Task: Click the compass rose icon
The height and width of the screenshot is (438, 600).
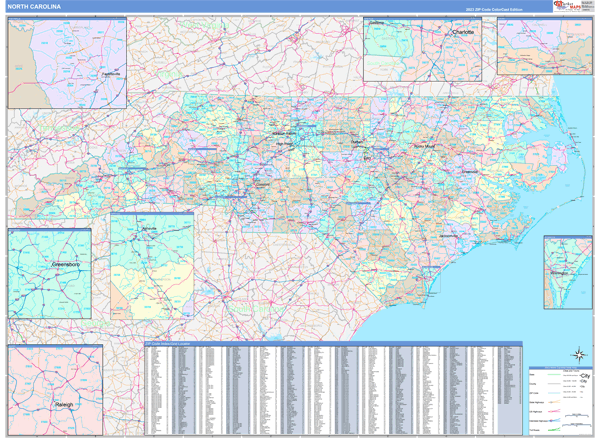Action: 579,355
